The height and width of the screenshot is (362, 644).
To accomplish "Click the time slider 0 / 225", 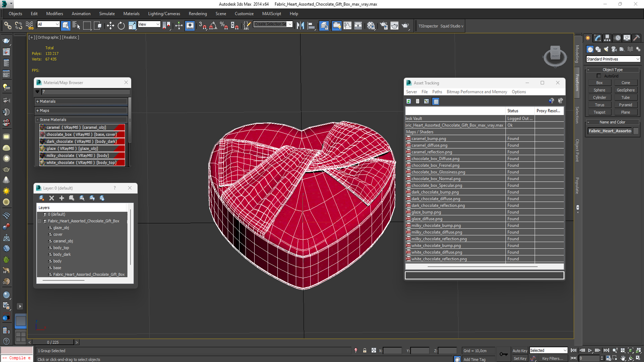I will [x=53, y=342].
